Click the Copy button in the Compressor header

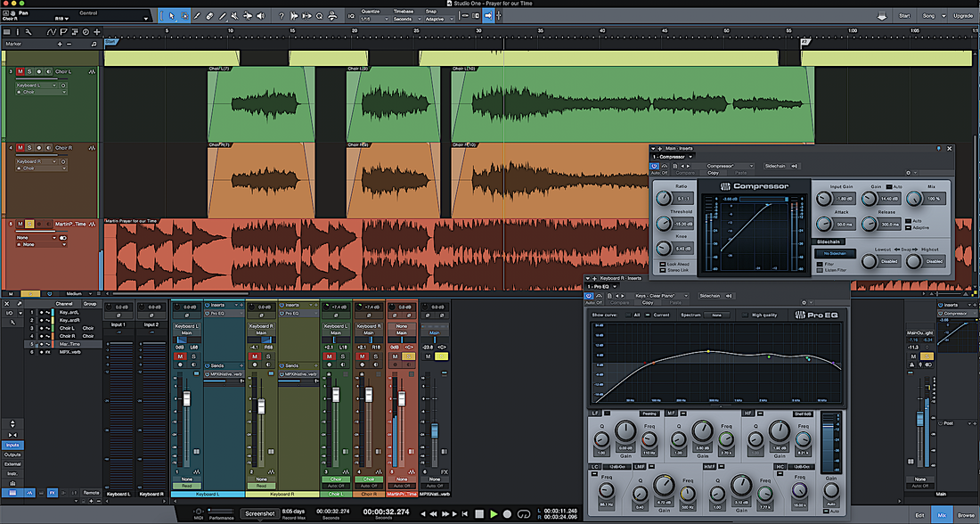coord(713,173)
